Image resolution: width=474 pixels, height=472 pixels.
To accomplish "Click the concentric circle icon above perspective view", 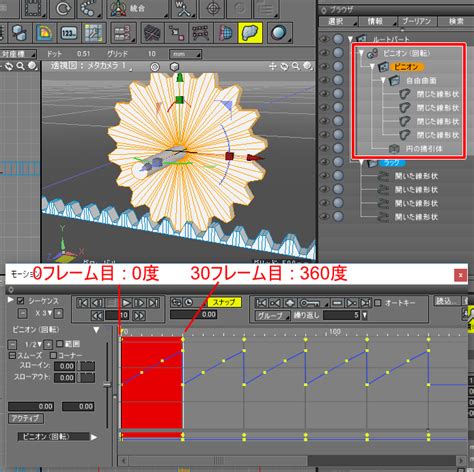I will pos(155,67).
